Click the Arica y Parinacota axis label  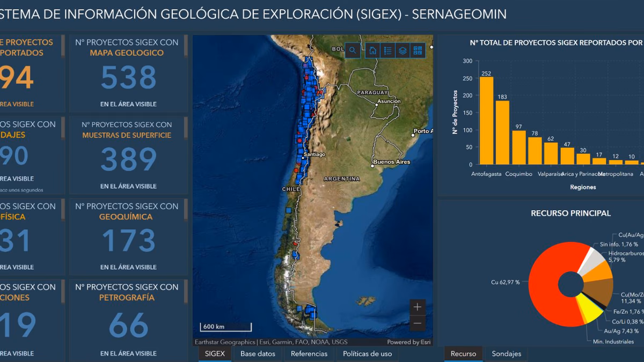pyautogui.click(x=584, y=174)
